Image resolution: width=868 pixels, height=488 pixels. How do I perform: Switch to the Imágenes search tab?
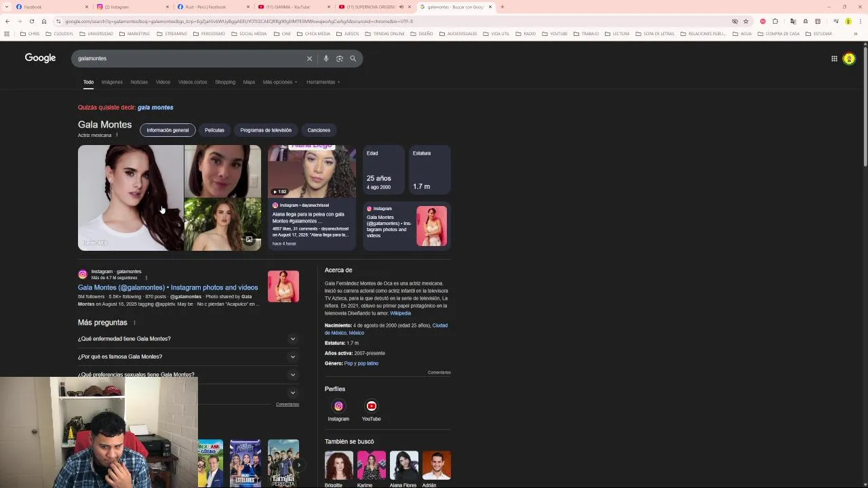point(112,82)
